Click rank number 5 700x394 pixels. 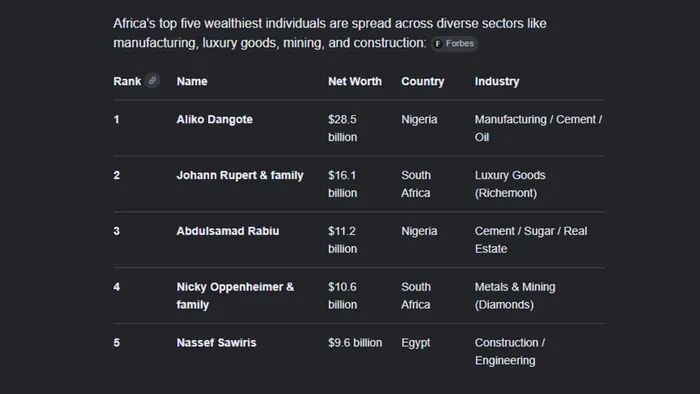pyautogui.click(x=117, y=343)
